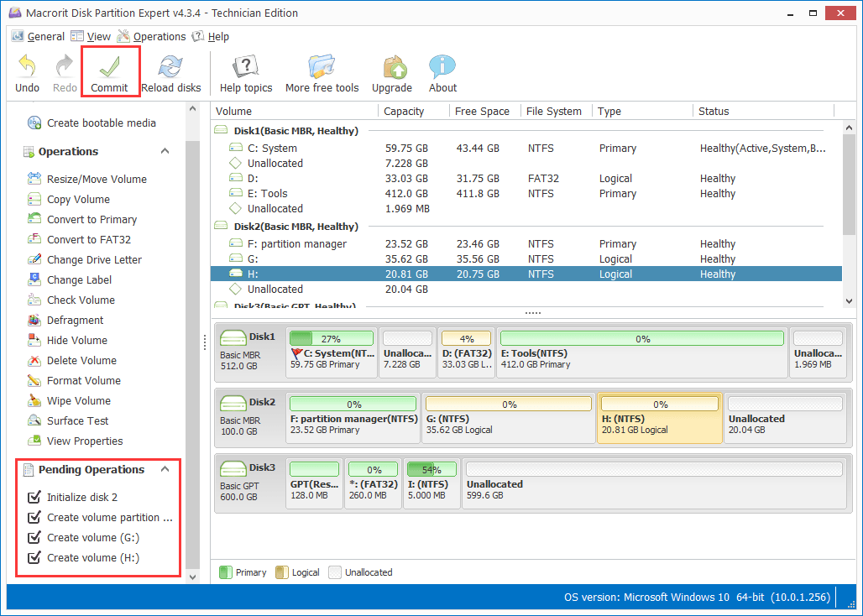Click the Format Volume icon
The image size is (863, 616).
[34, 381]
